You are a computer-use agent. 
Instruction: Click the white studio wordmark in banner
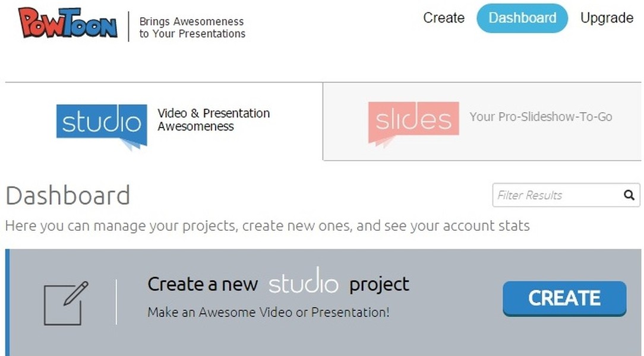pos(303,281)
